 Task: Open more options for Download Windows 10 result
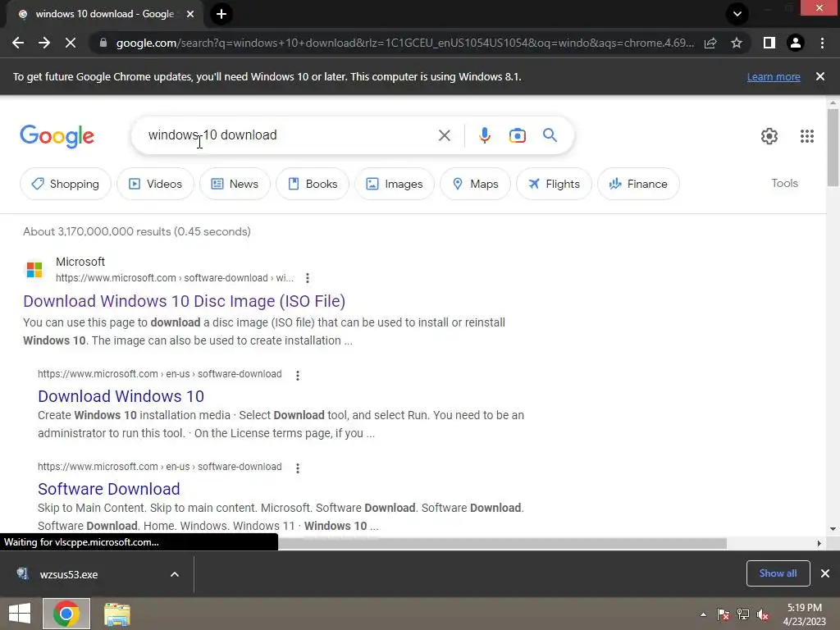tap(297, 375)
